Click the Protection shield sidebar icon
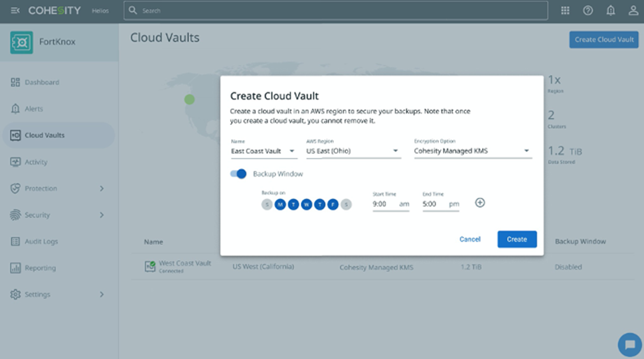Screen dimensions: 644x359 (15, 188)
